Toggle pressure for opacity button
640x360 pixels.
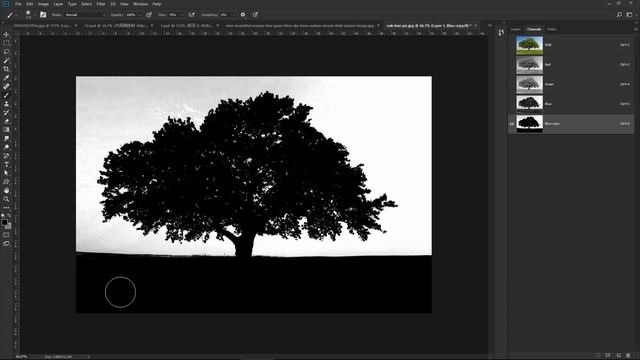pyautogui.click(x=149, y=15)
